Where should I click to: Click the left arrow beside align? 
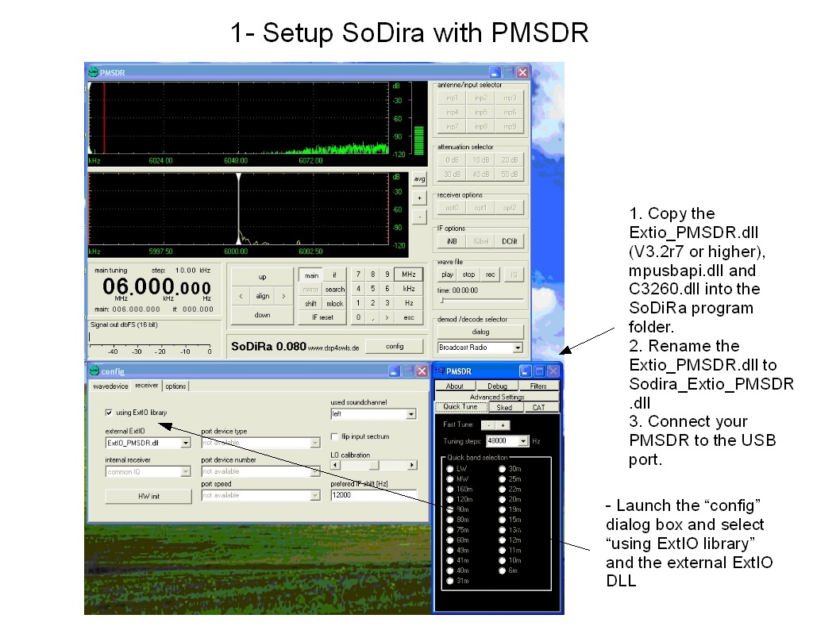click(x=241, y=296)
